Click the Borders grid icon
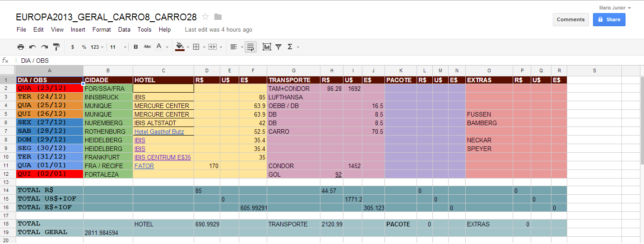The image size is (644, 244). click(x=196, y=47)
